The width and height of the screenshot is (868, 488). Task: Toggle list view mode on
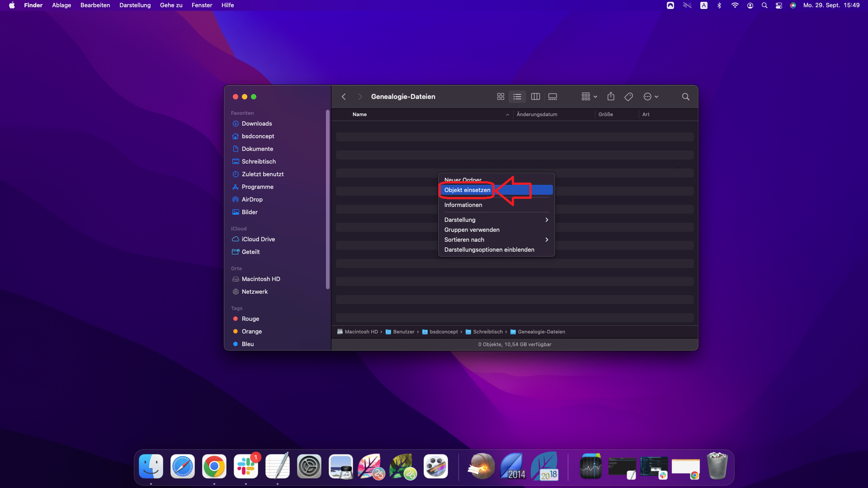pyautogui.click(x=517, y=97)
